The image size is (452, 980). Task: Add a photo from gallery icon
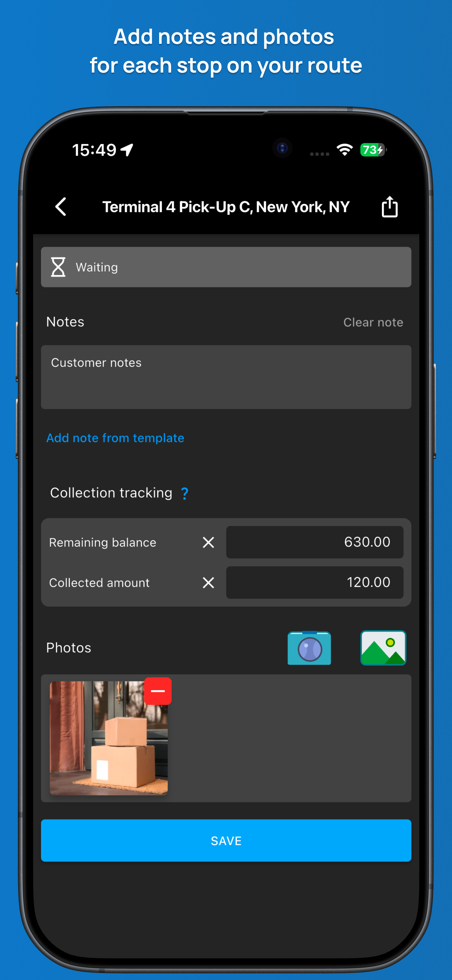tap(383, 648)
